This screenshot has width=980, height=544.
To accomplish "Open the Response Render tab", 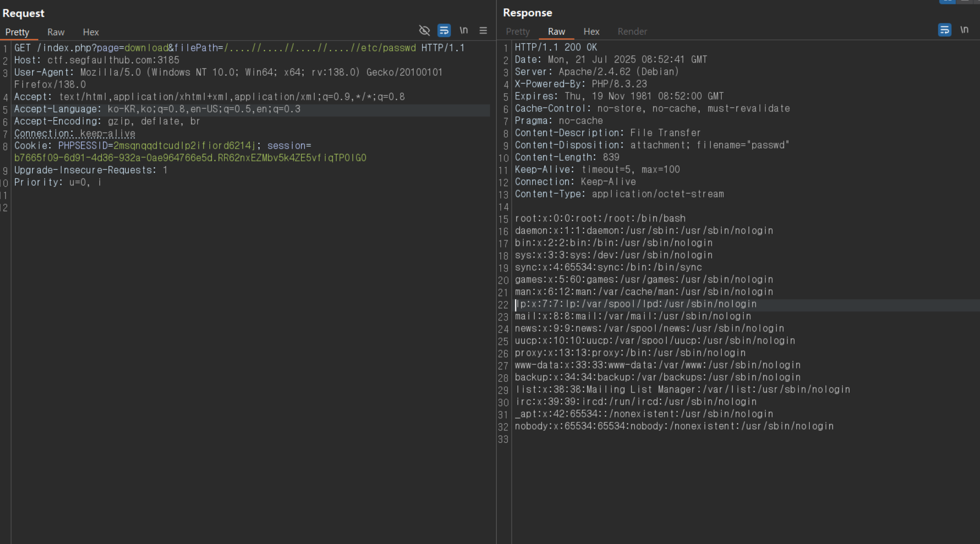I will click(632, 32).
